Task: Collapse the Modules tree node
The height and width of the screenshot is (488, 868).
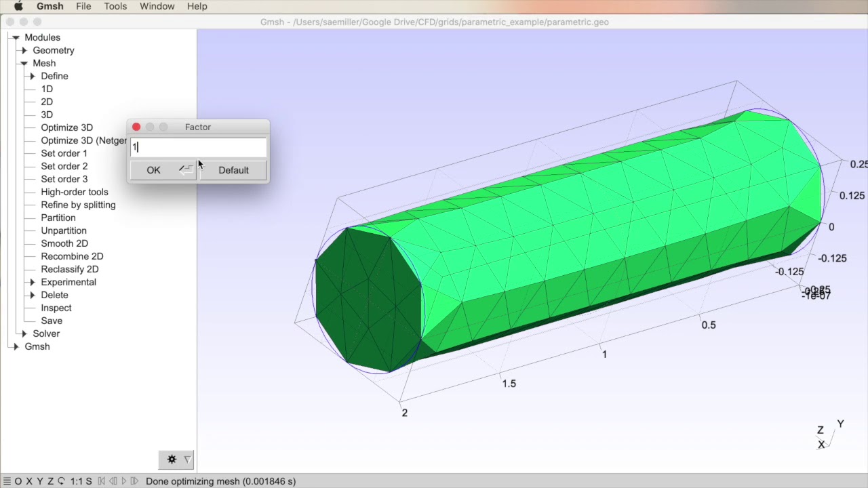Action: pos(16,38)
